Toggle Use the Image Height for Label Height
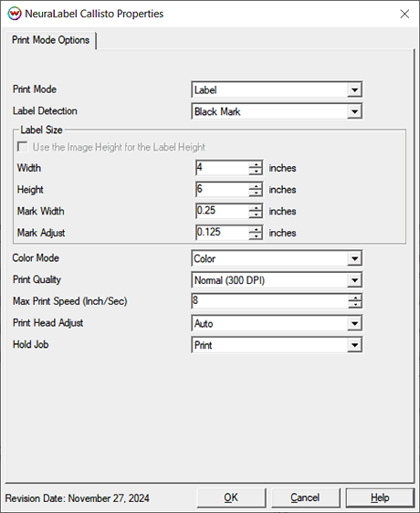This screenshot has height=513, width=420. coord(23,147)
